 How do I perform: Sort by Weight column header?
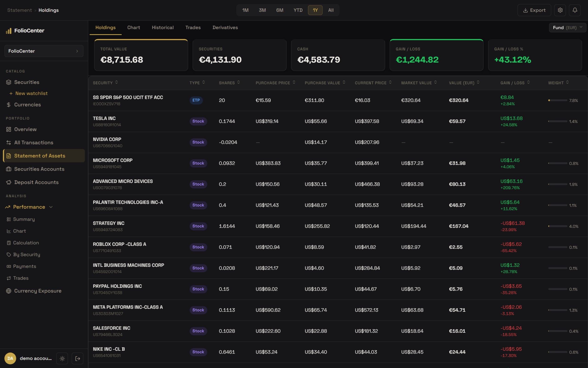(x=558, y=83)
